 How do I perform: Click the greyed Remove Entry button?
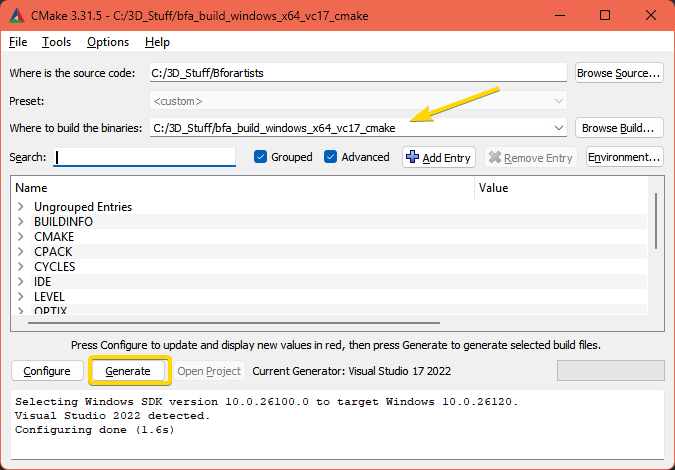pyautogui.click(x=531, y=158)
